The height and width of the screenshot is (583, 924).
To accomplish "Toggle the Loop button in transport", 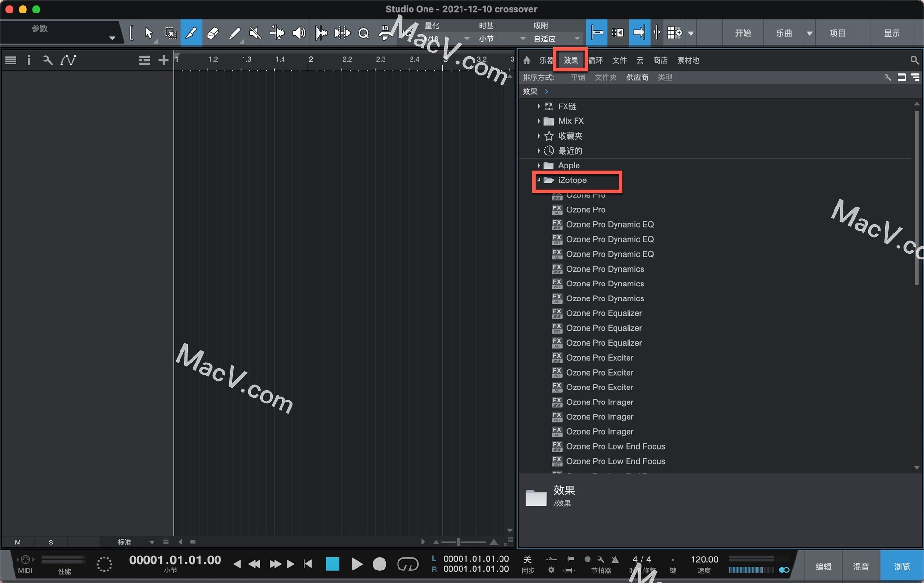I will tap(408, 564).
